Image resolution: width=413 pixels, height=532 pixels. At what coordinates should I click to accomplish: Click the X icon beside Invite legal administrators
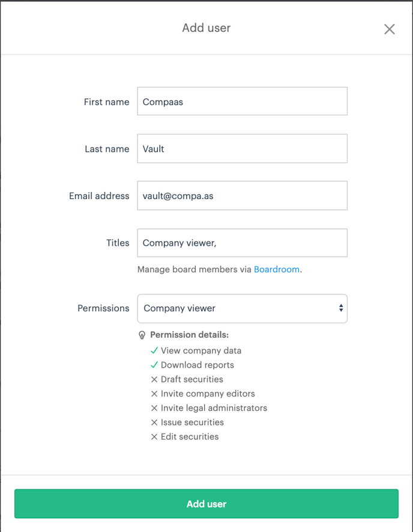click(x=154, y=408)
